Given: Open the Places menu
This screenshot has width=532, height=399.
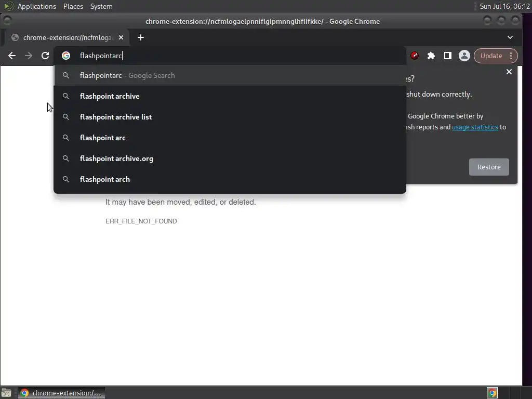Looking at the screenshot, I should (73, 6).
